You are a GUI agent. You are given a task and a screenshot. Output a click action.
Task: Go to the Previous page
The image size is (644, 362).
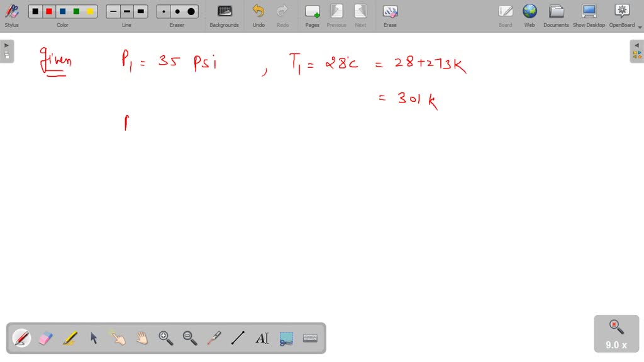336,16
